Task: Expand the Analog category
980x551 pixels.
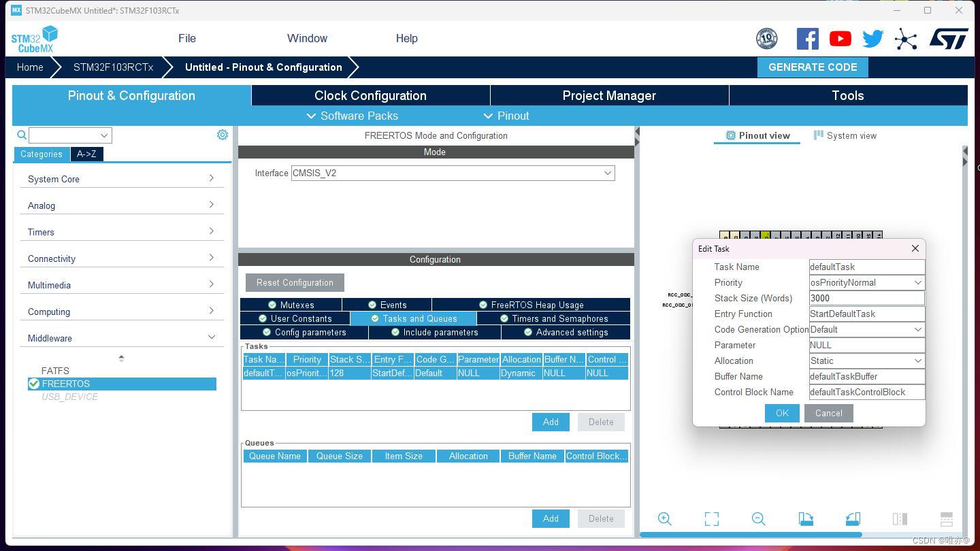Action: (x=121, y=205)
